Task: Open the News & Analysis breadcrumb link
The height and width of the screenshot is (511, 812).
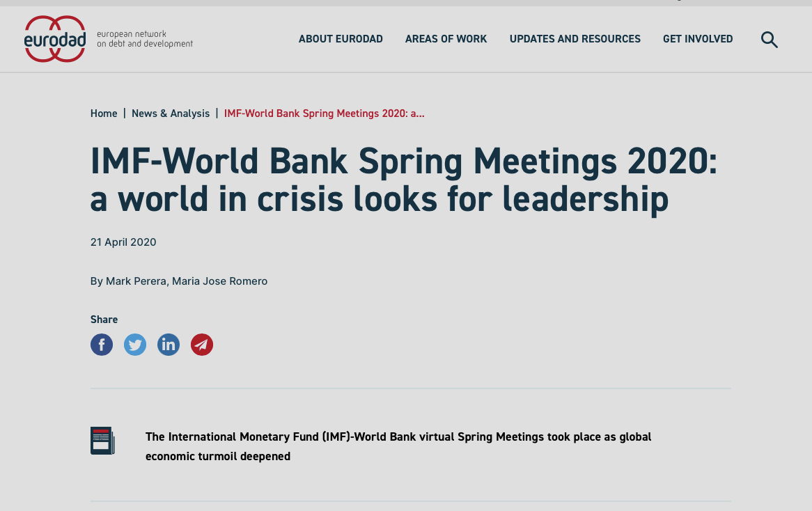Action: pyautogui.click(x=171, y=113)
